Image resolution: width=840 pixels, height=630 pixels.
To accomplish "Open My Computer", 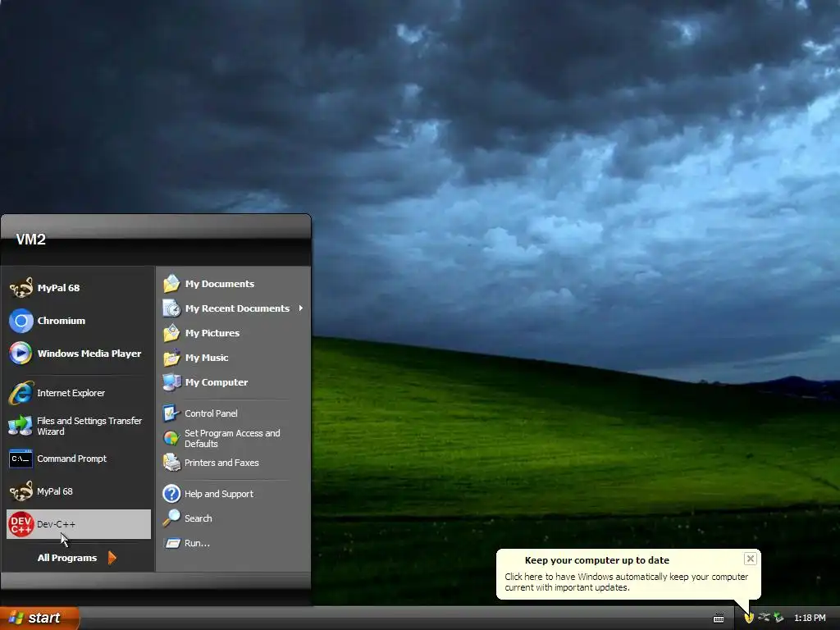I will click(x=233, y=382).
